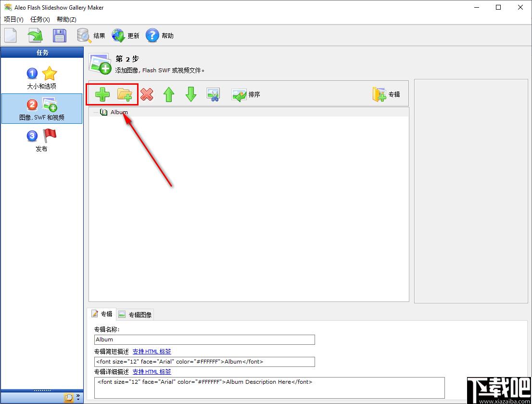Open the 任务(X) menu

point(40,19)
